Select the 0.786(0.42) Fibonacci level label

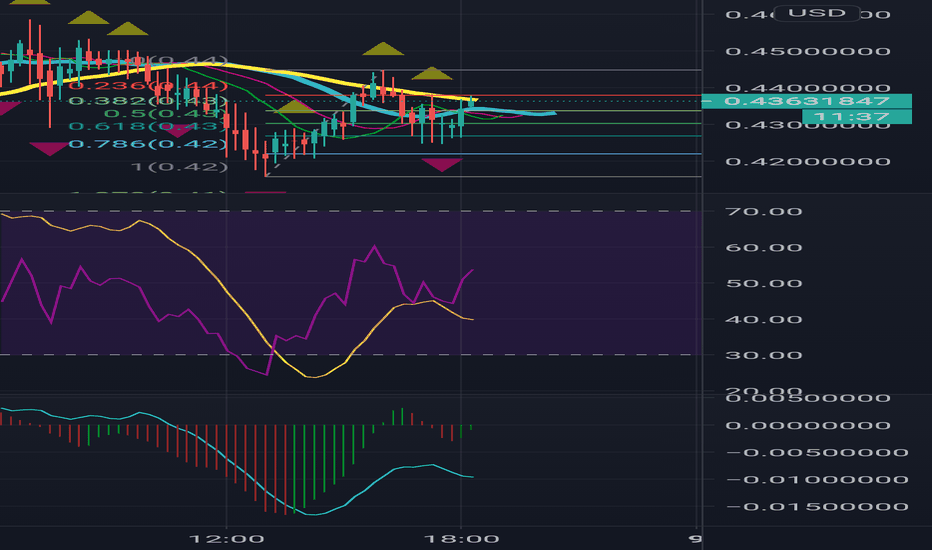point(148,144)
